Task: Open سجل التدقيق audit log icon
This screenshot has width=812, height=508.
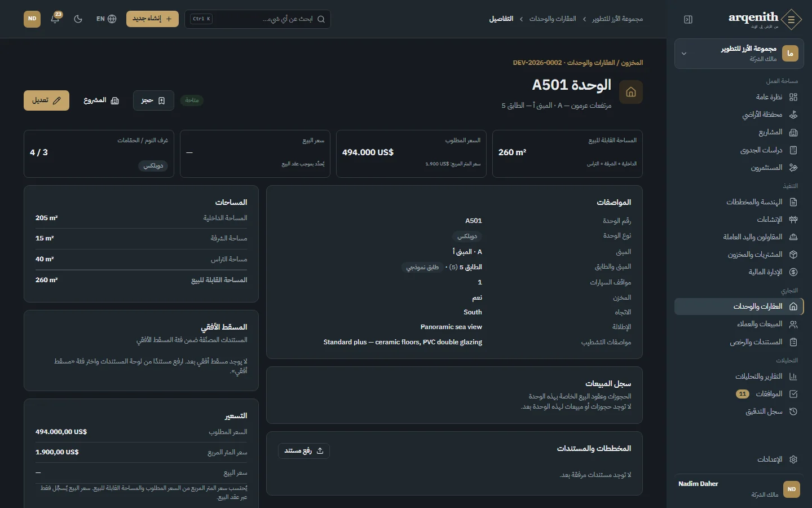Action: [x=793, y=411]
